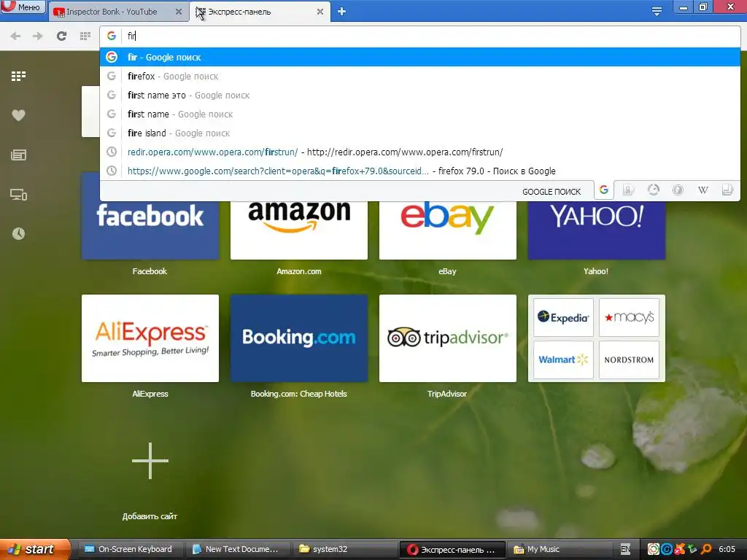The width and height of the screenshot is (747, 560).
Task: Open the Amazon.com speed dial tile
Action: (299, 230)
